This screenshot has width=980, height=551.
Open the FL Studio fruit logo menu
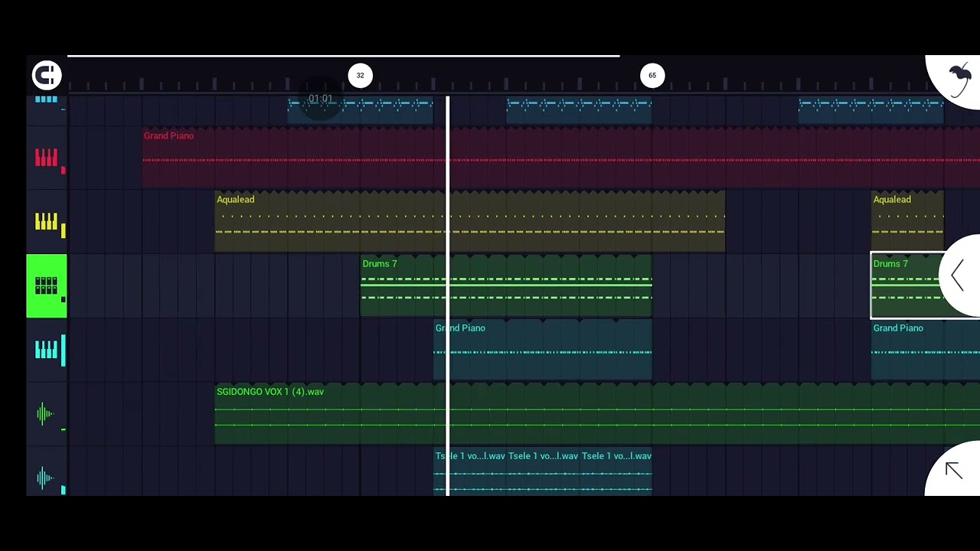959,80
